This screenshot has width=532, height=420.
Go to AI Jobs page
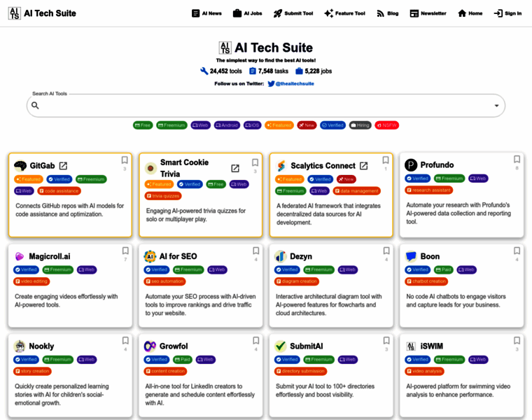coord(247,13)
